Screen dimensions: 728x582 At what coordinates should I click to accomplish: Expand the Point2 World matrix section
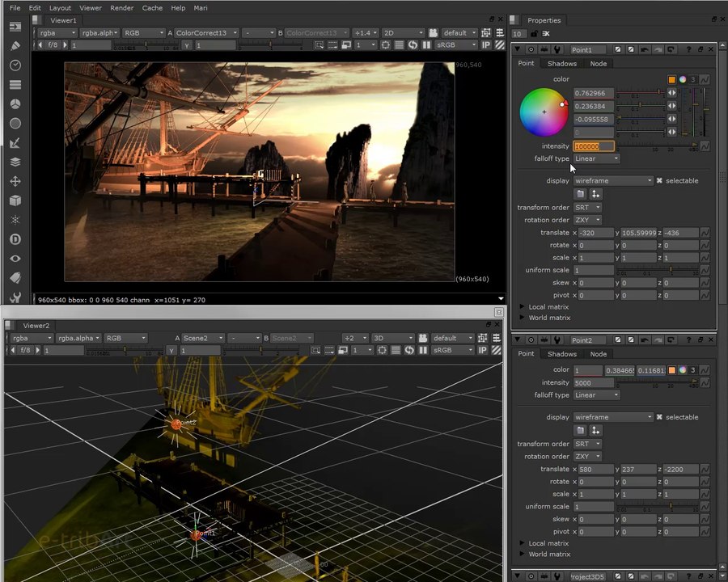[x=522, y=554]
